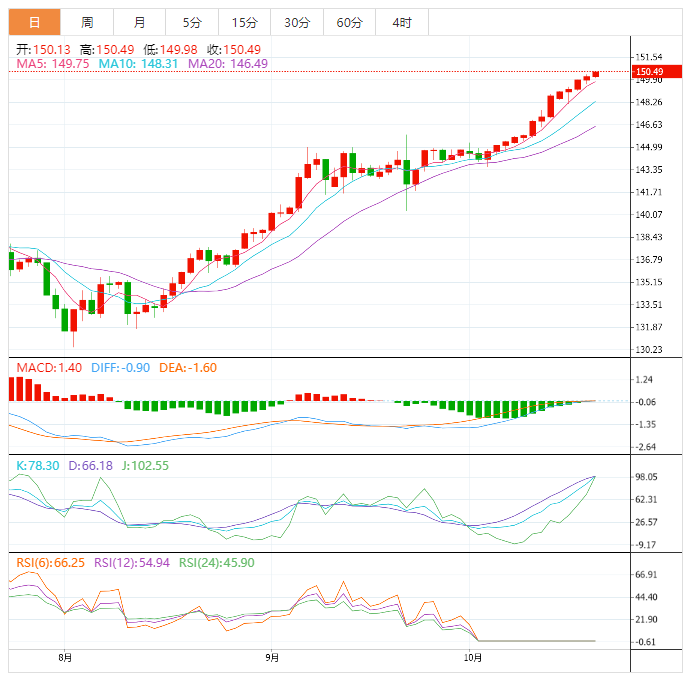Click the MACD:1.40 indicator label

click(x=49, y=368)
